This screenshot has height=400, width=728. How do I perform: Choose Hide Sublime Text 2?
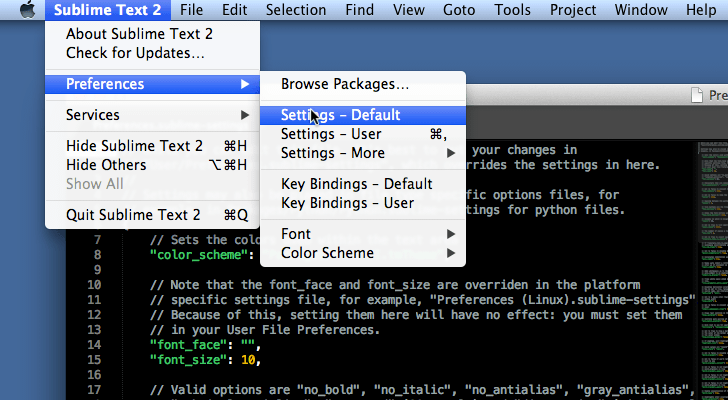[x=152, y=146]
